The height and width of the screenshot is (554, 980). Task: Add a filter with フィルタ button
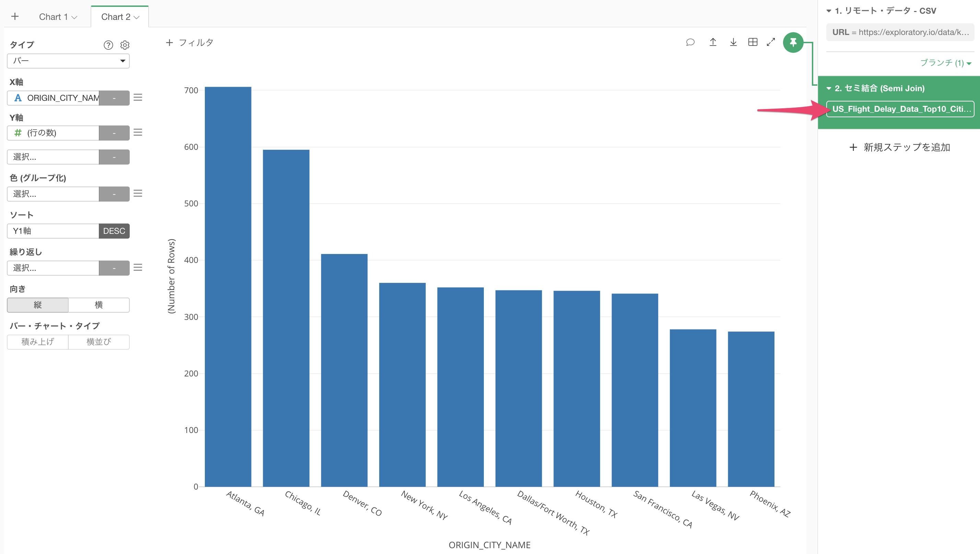(189, 43)
